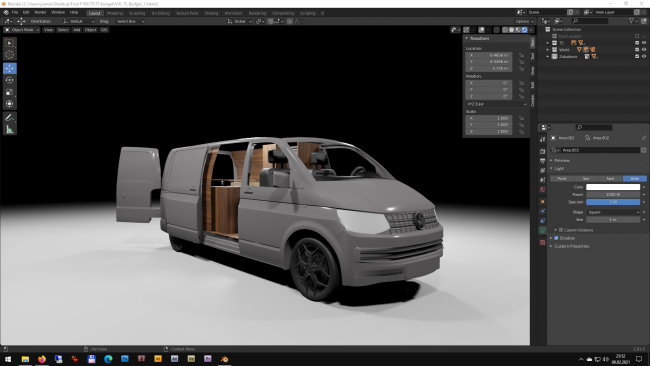650x366 pixels.
Task: Toggle X-Ray display in viewport header
Action: [497, 30]
